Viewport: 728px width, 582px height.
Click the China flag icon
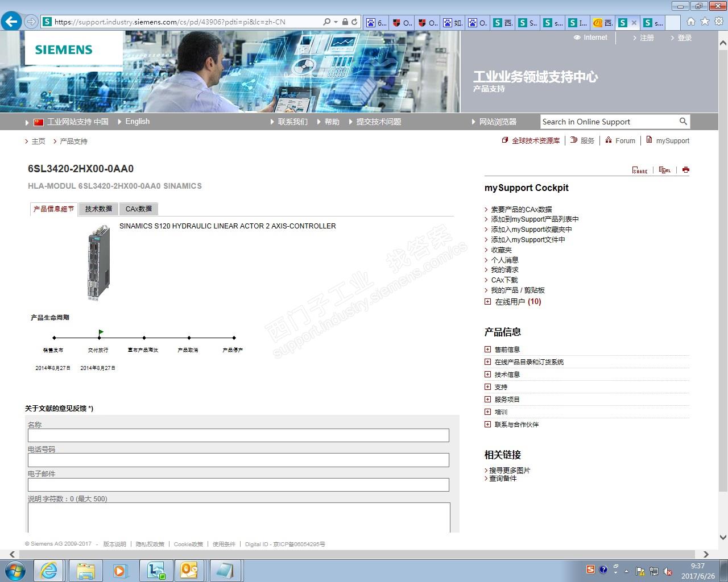pyautogui.click(x=39, y=122)
